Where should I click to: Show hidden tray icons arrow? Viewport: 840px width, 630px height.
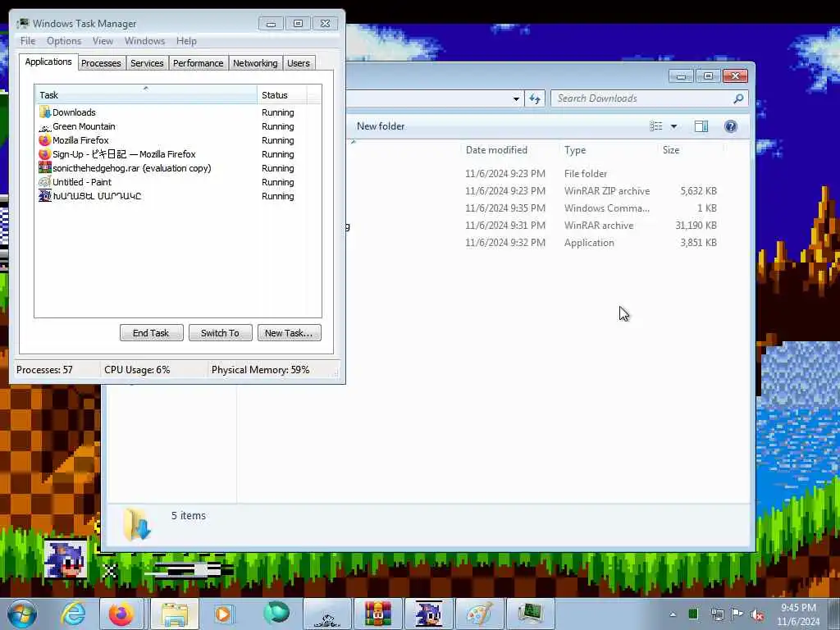coord(673,614)
